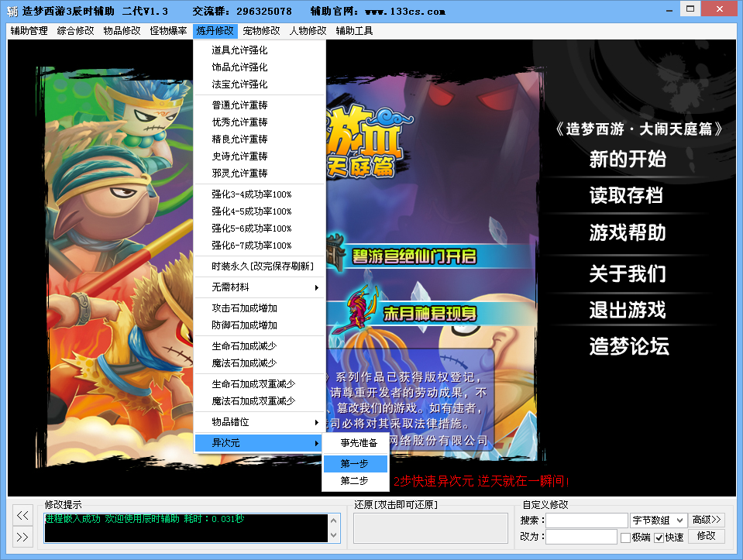Enable the 极端 checkbox
The image size is (743, 560).
625,538
